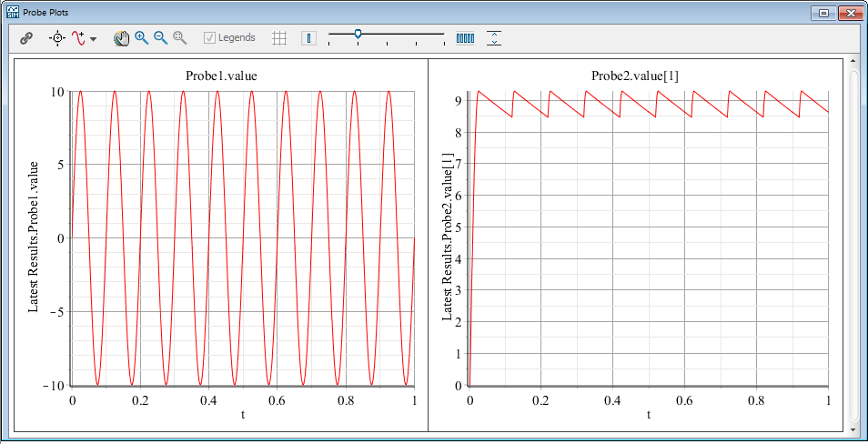The width and height of the screenshot is (868, 444).
Task: Select the curve probe tool
Action: click(x=78, y=38)
